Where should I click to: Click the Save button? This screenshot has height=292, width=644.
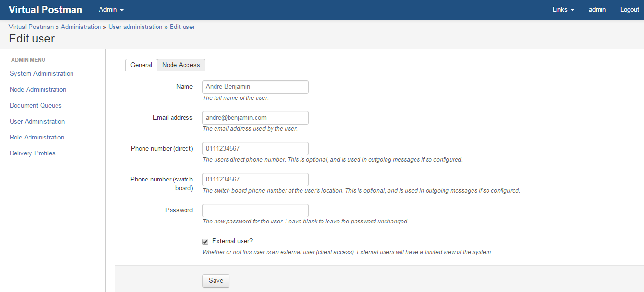[x=215, y=280]
